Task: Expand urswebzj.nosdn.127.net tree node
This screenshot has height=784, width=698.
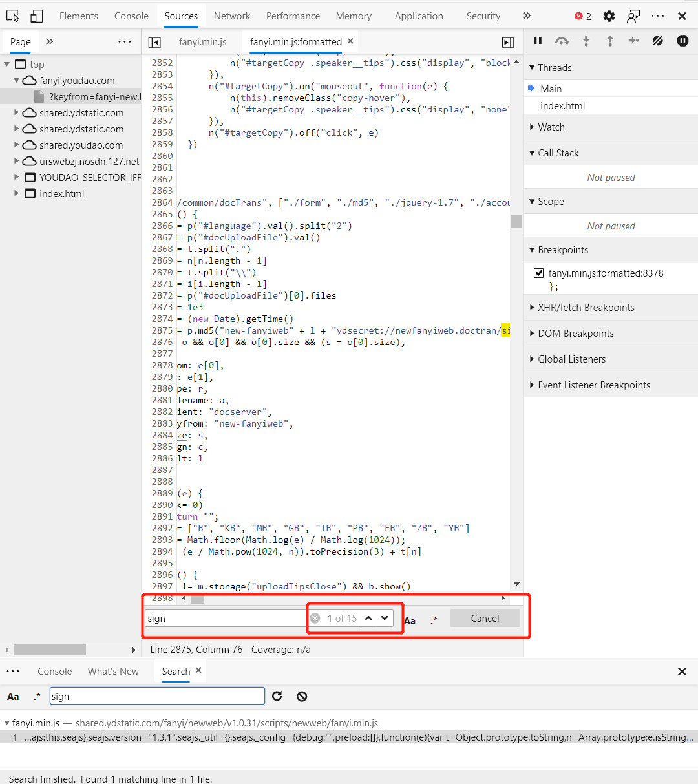Action: 17,162
